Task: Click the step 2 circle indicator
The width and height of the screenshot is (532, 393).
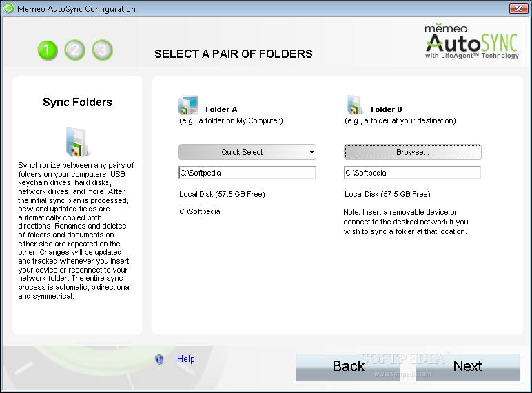Action: (x=74, y=50)
